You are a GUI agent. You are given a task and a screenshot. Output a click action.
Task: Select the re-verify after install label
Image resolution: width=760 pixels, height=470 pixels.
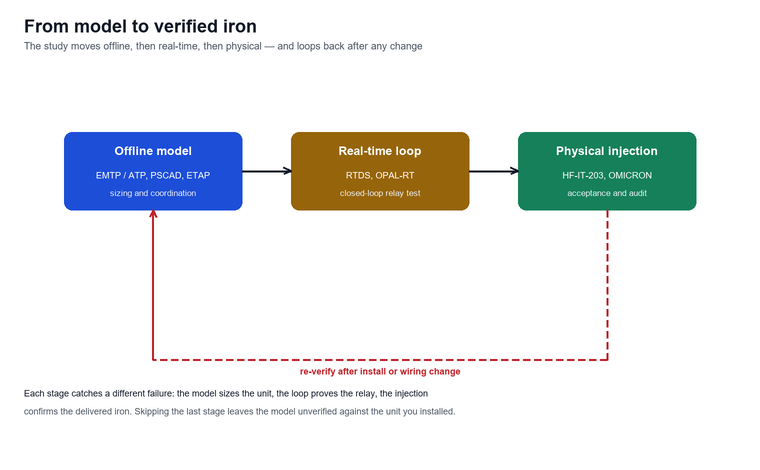[x=380, y=372]
